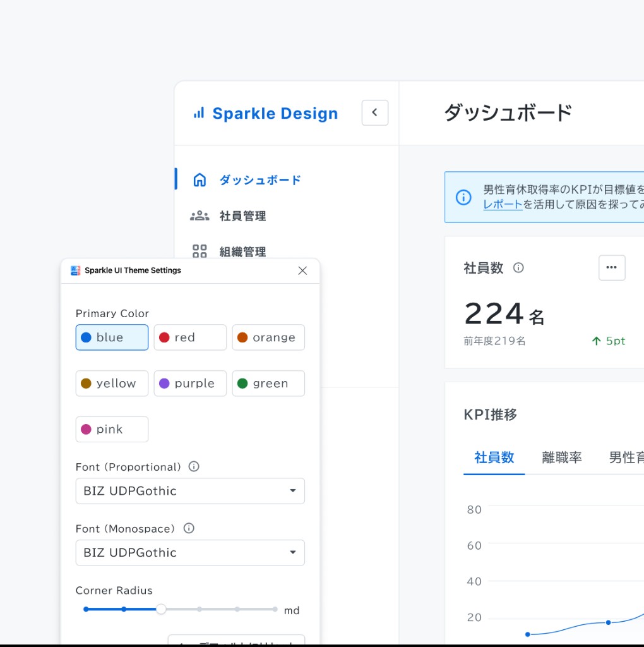Click the 5pt change value
Viewport: 644px width, 647px height.
click(x=616, y=341)
